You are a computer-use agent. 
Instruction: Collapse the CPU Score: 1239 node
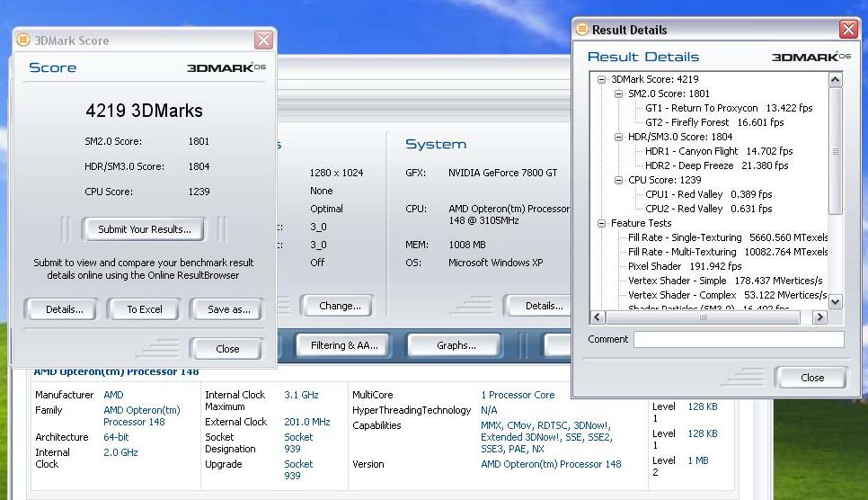coord(618,180)
